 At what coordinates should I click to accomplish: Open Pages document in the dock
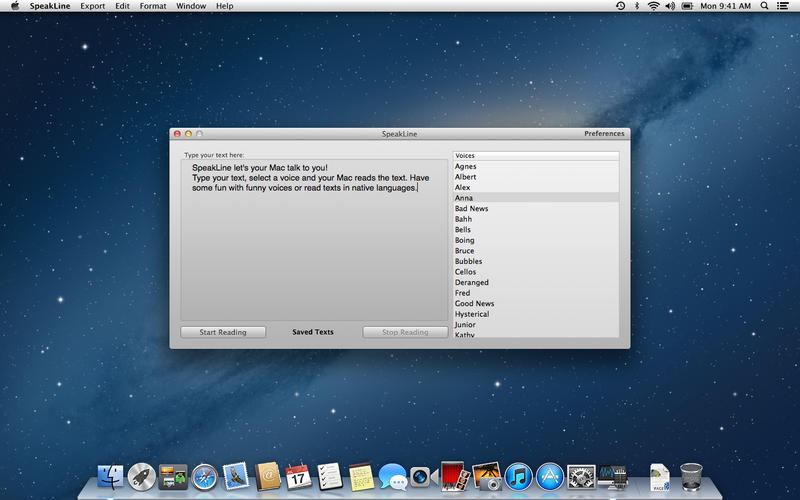coord(660,478)
